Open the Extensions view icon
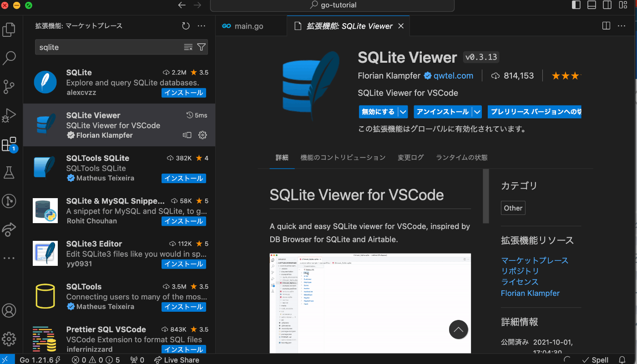The height and width of the screenshot is (364, 637). click(x=9, y=144)
